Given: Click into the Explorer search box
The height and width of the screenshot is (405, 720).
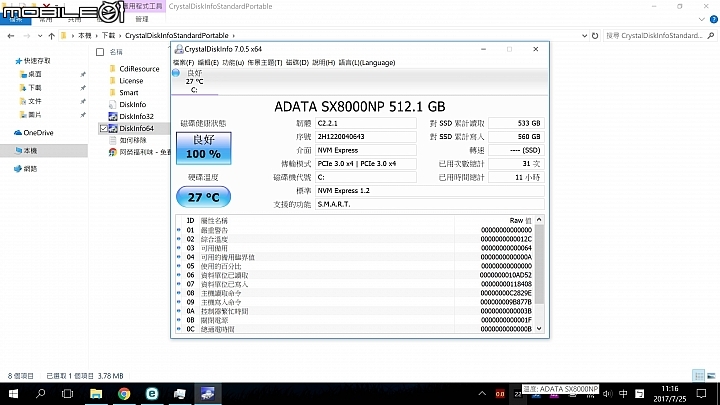Looking at the screenshot, I should tap(654, 35).
